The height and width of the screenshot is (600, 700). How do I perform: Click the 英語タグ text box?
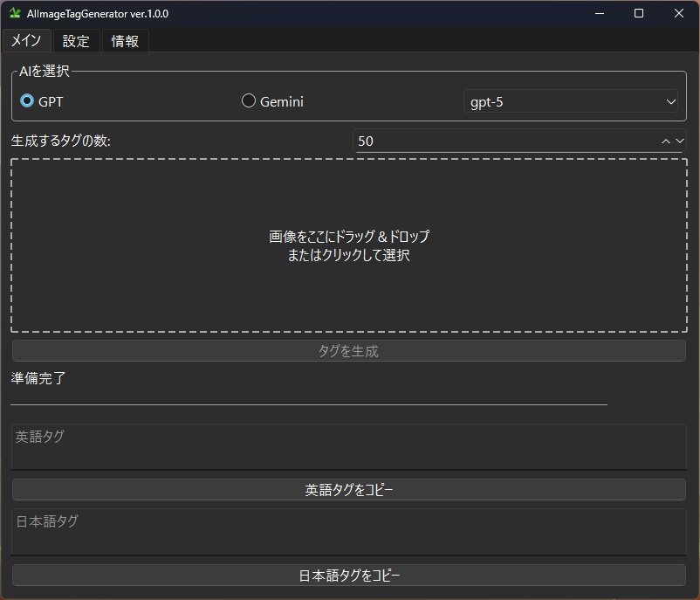point(349,447)
